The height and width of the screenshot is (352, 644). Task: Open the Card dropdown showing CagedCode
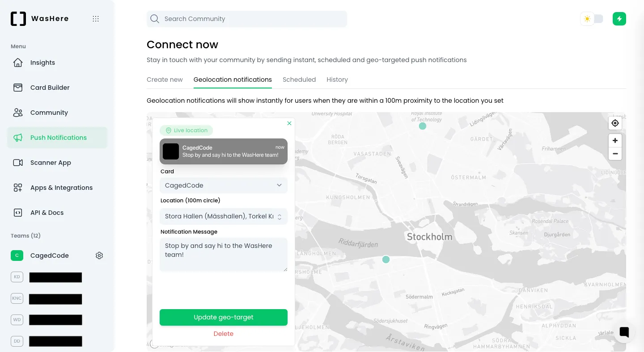click(x=223, y=185)
